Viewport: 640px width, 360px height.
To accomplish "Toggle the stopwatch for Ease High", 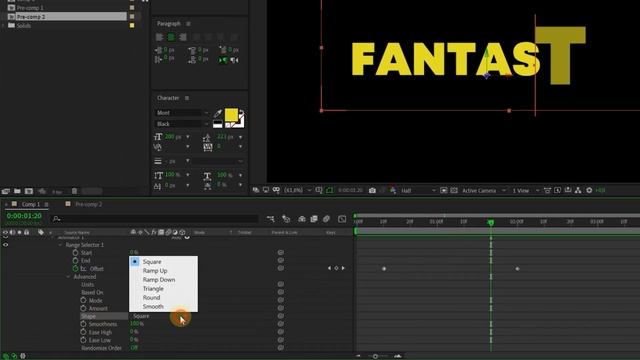I will [x=83, y=332].
